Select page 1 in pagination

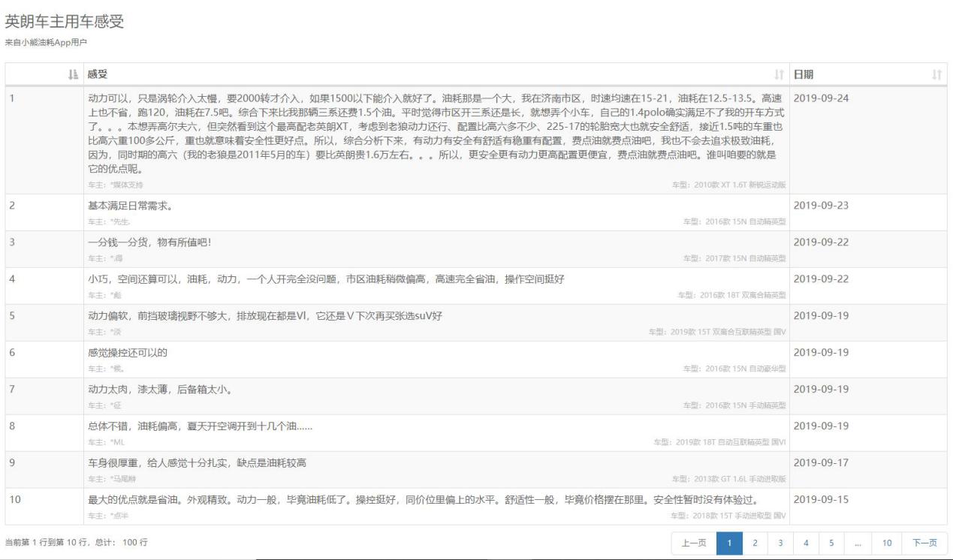click(730, 543)
